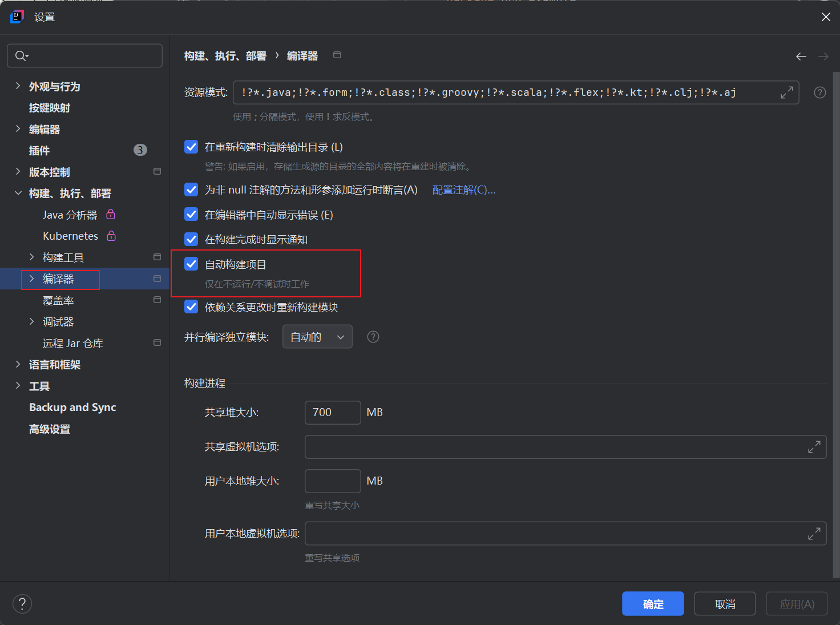The height and width of the screenshot is (625, 840).
Task: Expand the 编译器 tree node arrow
Action: coord(31,279)
